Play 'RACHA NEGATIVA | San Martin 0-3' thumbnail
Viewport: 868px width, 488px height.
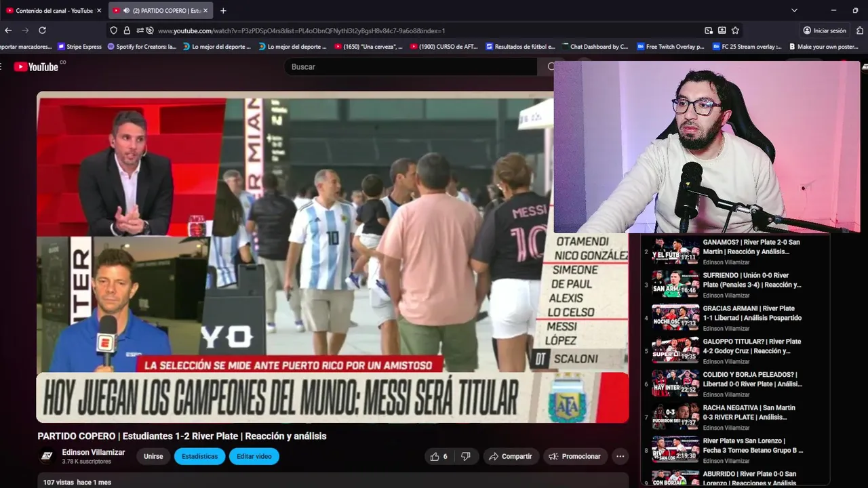(675, 416)
